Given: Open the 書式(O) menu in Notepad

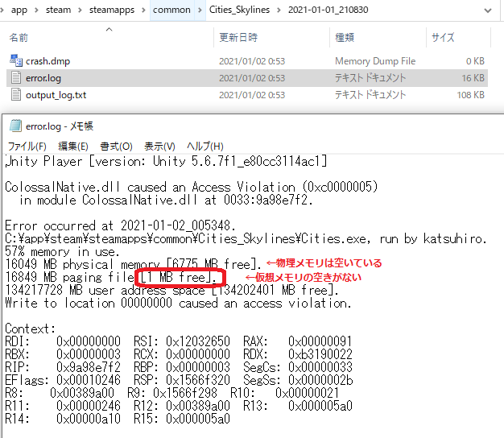Looking at the screenshot, I should (x=116, y=147).
